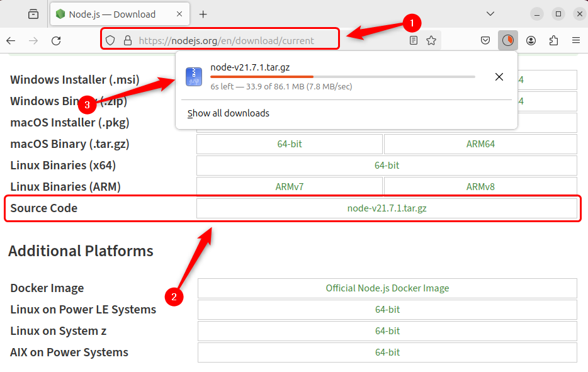Maximize the Firefox window
588x372 pixels.
pos(558,14)
